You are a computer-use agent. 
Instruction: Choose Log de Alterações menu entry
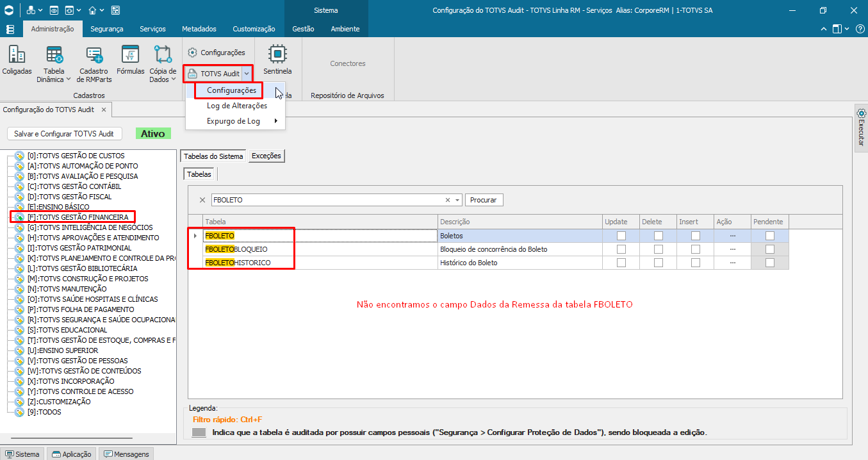(x=237, y=106)
